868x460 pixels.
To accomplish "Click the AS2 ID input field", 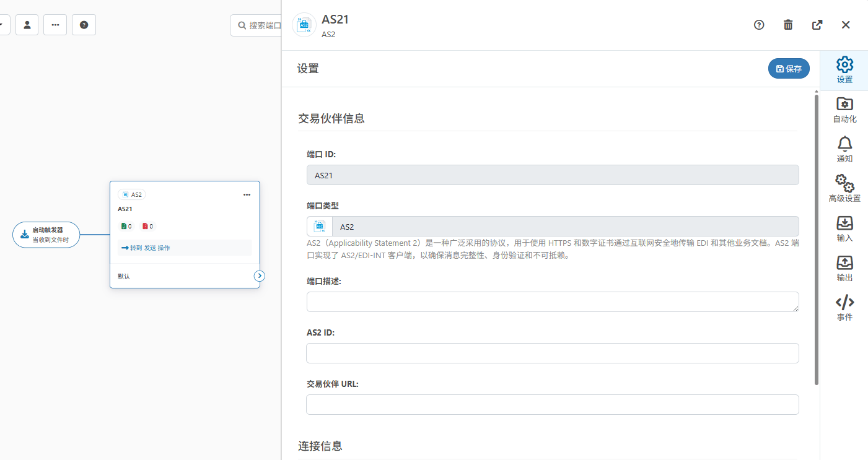I will point(553,353).
